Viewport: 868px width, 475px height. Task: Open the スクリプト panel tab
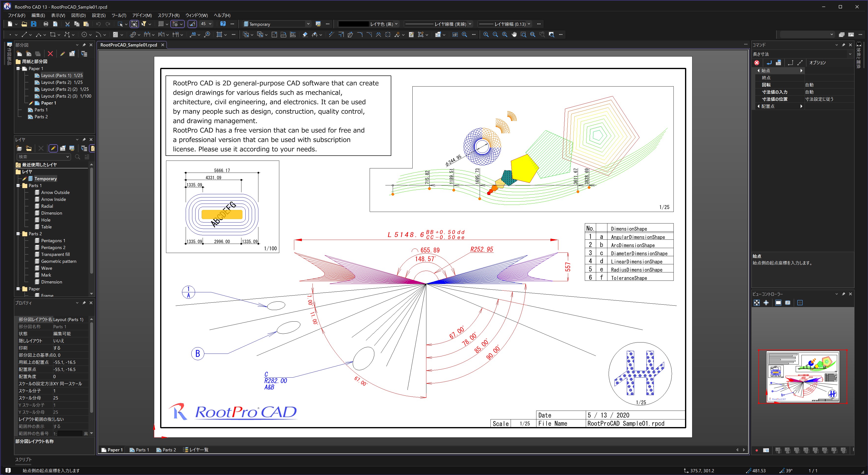(23, 460)
